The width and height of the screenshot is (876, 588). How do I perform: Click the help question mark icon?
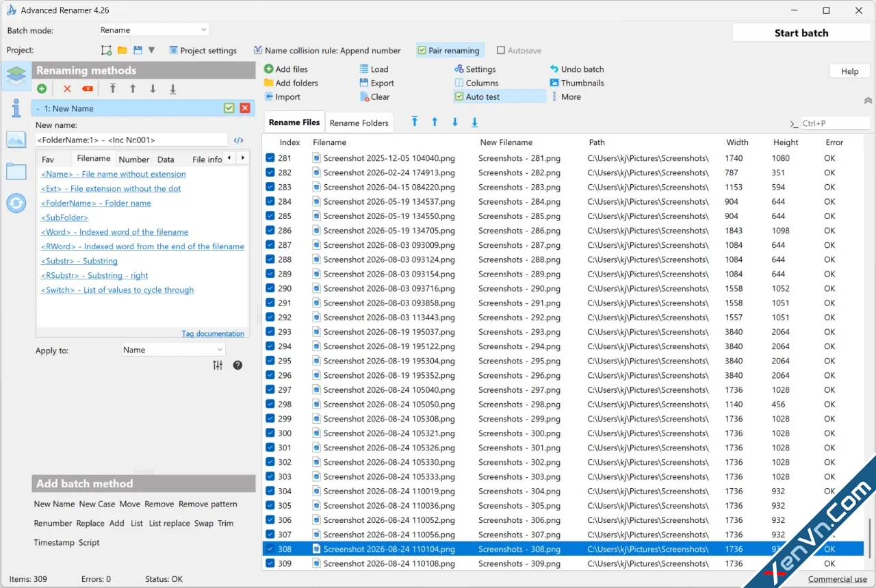coord(237,366)
